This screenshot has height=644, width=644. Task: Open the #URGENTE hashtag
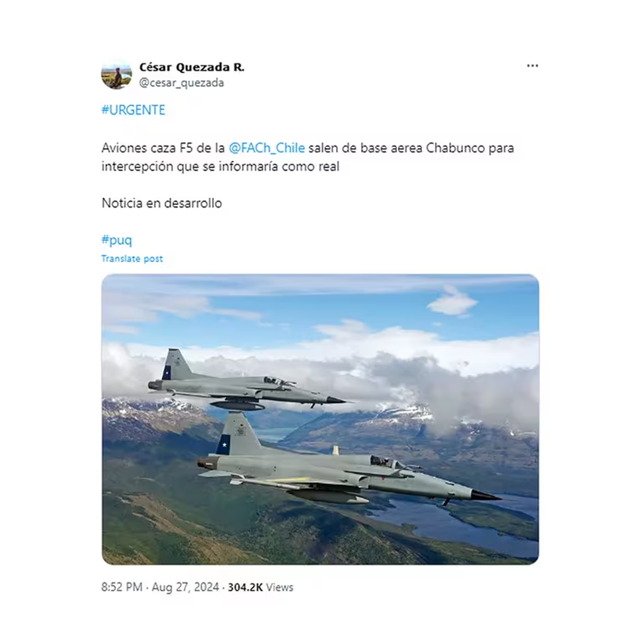(133, 110)
